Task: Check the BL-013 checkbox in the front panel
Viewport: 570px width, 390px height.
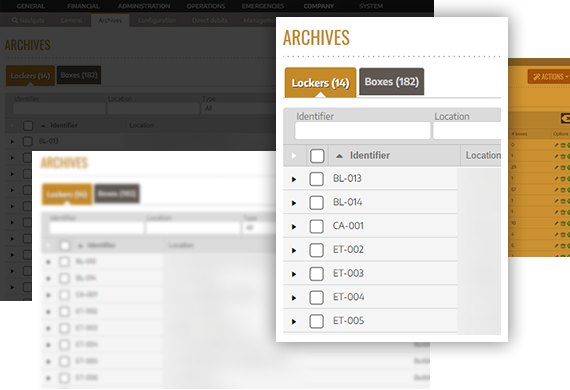Action: (316, 179)
